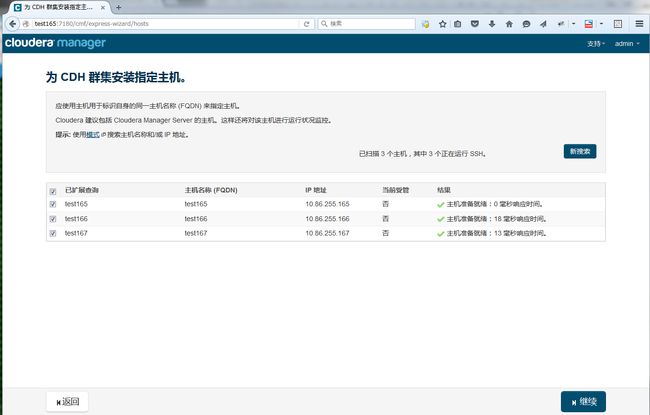Click the scanned 3 hosts SSH status text
This screenshot has width=650, height=415.
click(x=422, y=154)
